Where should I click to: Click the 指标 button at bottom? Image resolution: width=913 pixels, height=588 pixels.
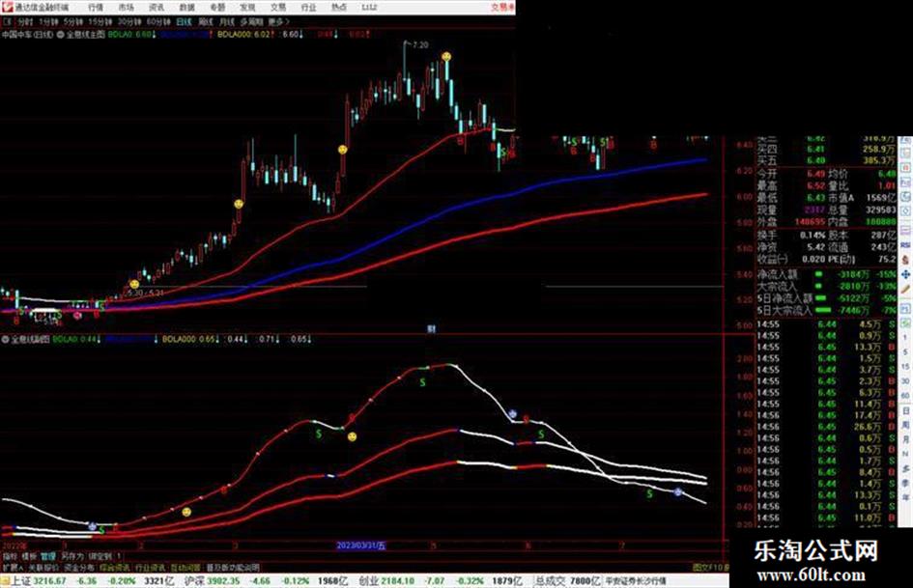click(10, 556)
